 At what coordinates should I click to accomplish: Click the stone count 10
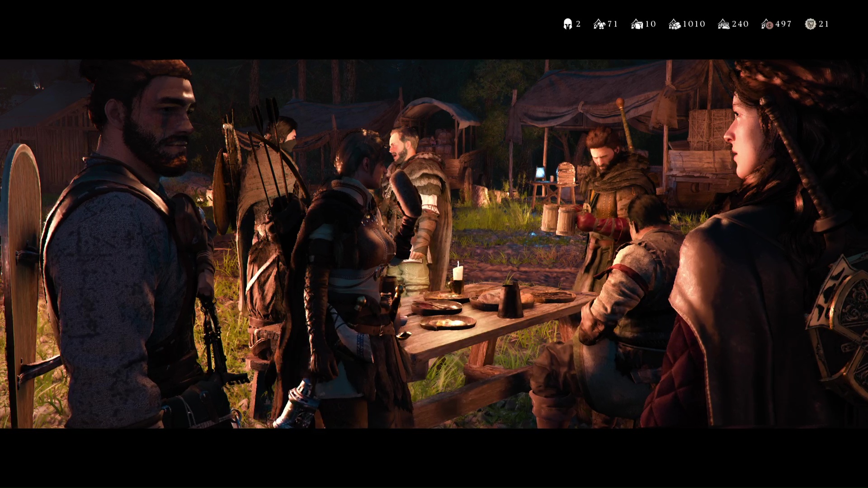pos(651,24)
